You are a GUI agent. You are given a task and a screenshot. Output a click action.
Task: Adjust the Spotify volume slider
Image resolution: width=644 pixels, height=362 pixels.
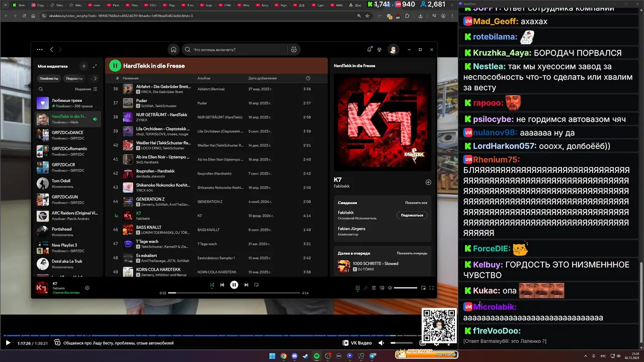coord(406,288)
